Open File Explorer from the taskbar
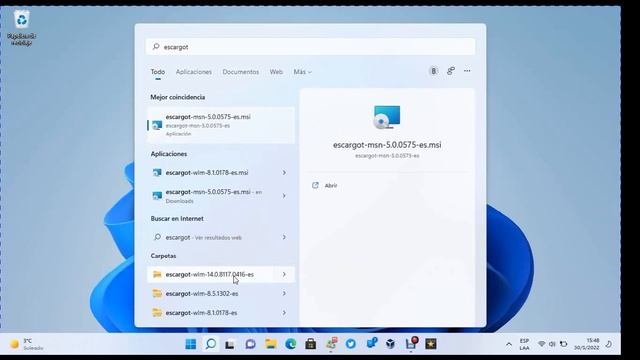This screenshot has height=360, width=640. [270, 344]
